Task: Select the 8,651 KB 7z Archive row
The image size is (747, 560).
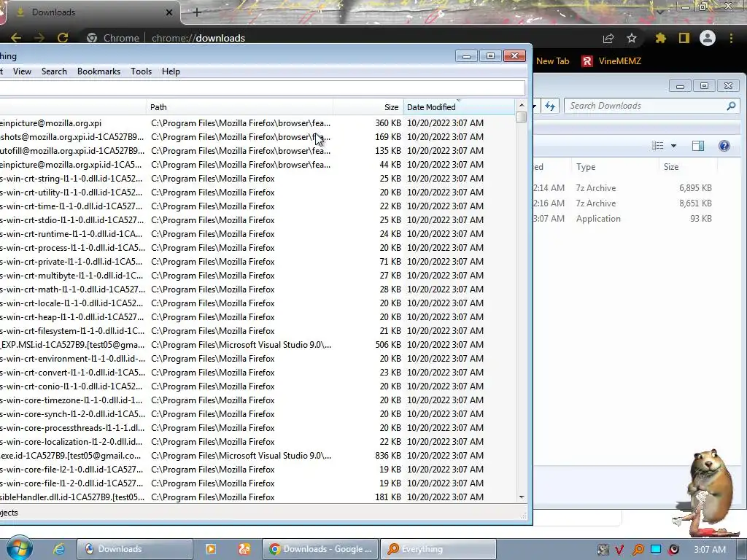Action: [x=623, y=203]
